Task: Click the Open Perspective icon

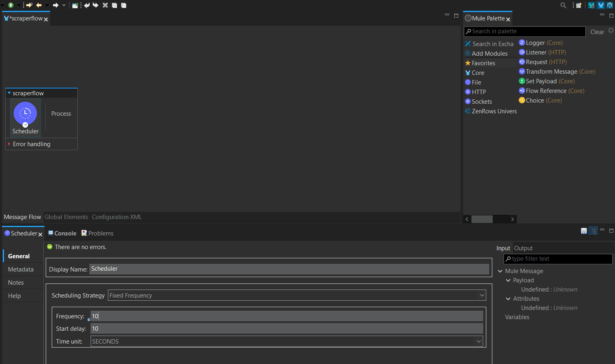Action: [x=579, y=5]
